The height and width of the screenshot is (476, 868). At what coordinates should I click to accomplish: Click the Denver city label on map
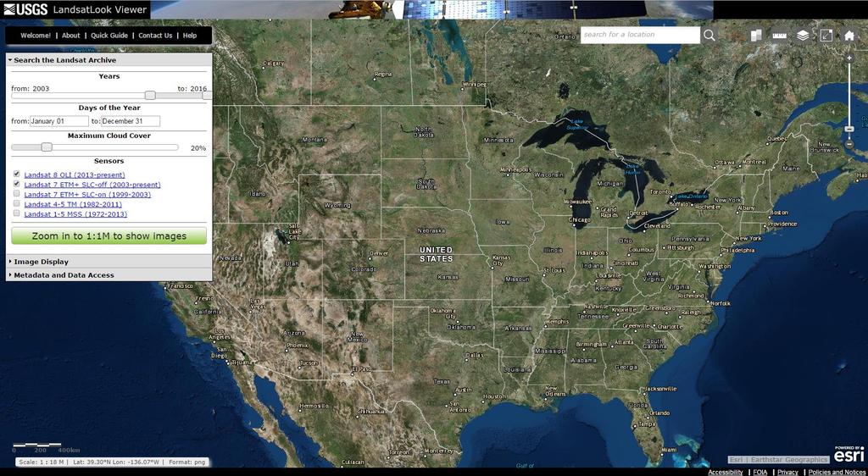click(379, 253)
